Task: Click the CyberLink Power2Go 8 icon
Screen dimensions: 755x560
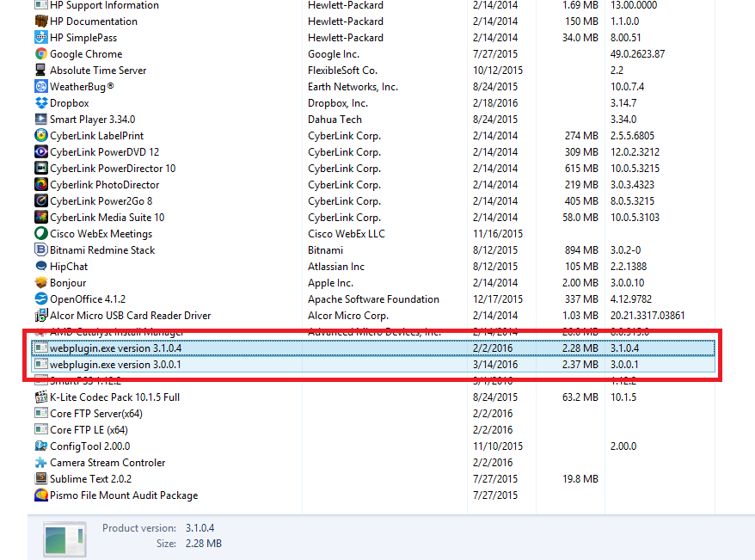Action: click(41, 200)
